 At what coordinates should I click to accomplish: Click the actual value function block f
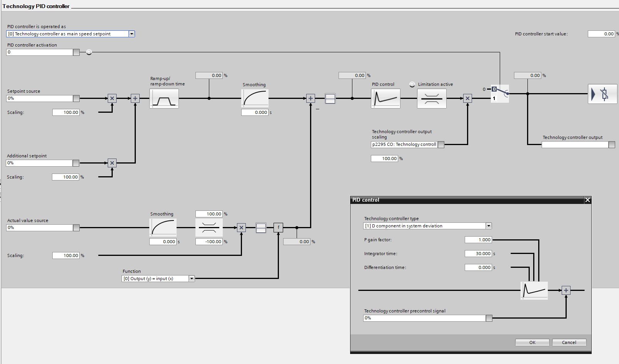[x=278, y=228]
